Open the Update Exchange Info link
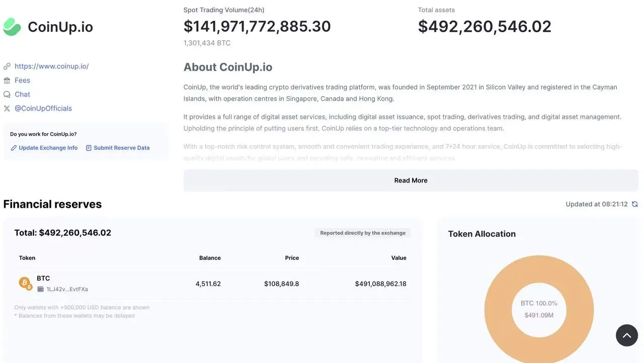The height and width of the screenshot is (363, 644). pyautogui.click(x=44, y=148)
